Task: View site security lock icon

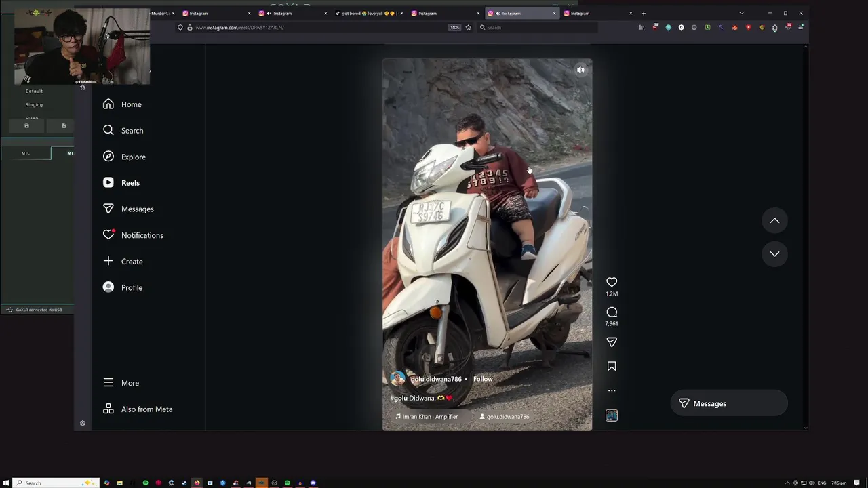Action: (189, 28)
